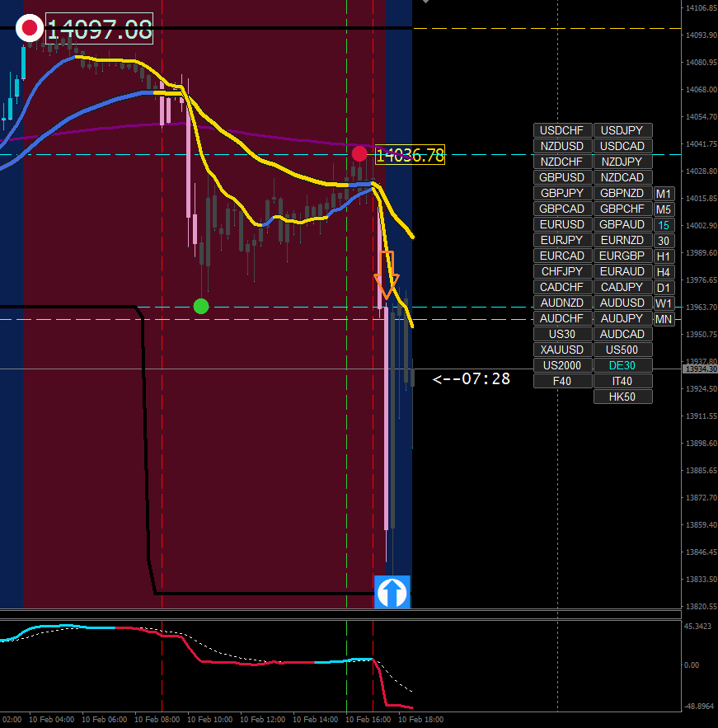Click current price tag 13934.30 on axis
The image size is (718, 728).
701,369
